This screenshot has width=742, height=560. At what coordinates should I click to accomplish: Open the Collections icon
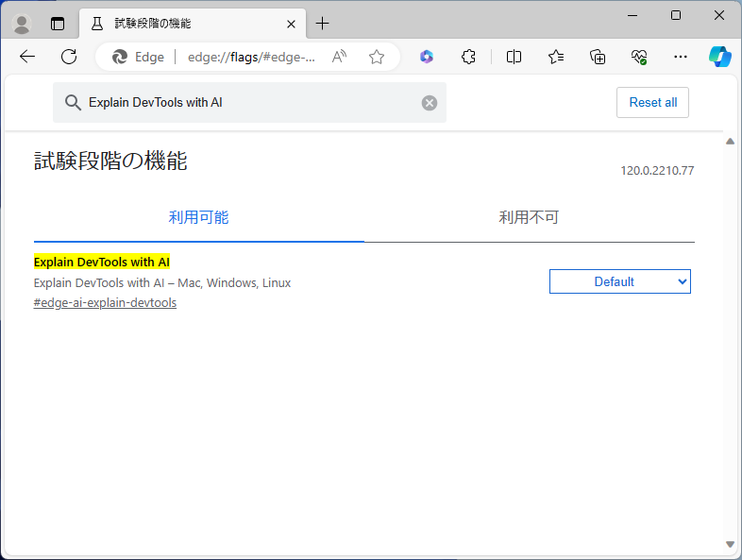click(x=598, y=57)
